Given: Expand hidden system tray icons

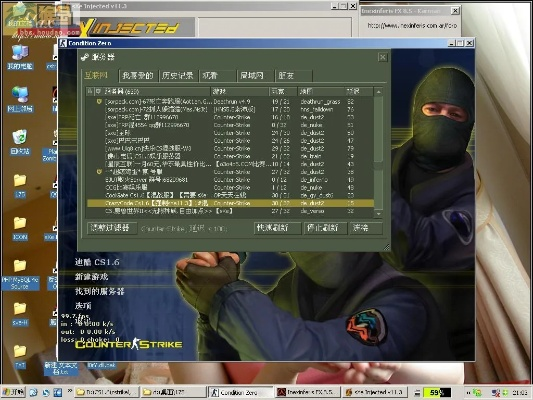Looking at the screenshot, I should [x=468, y=393].
